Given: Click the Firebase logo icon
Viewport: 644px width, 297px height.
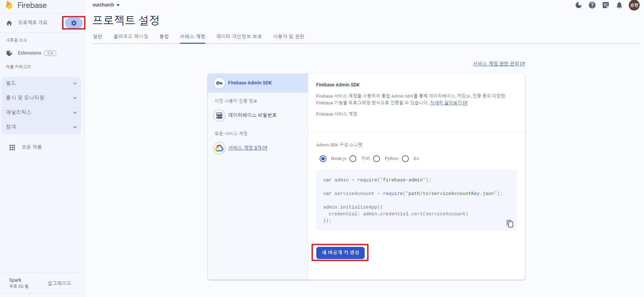Looking at the screenshot, I should (x=9, y=5).
